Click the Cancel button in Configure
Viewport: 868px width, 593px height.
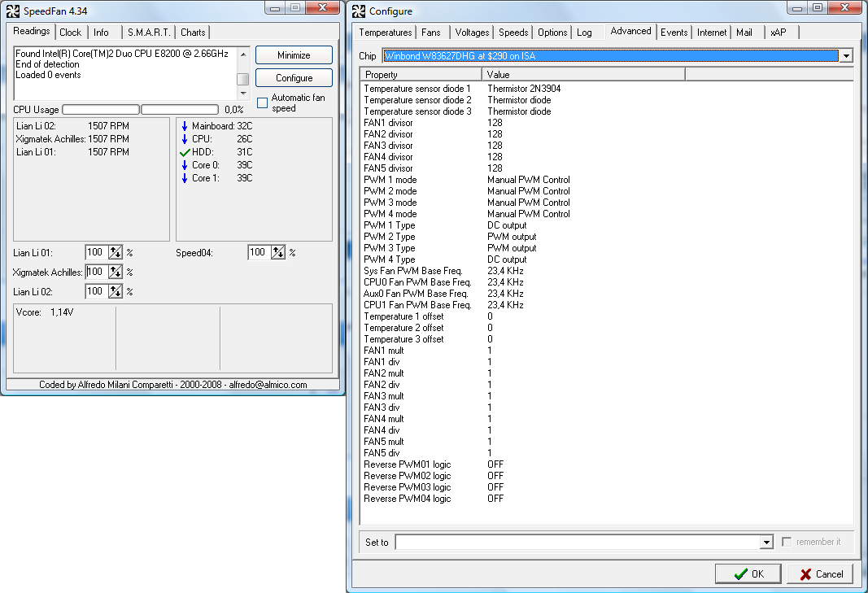click(820, 574)
